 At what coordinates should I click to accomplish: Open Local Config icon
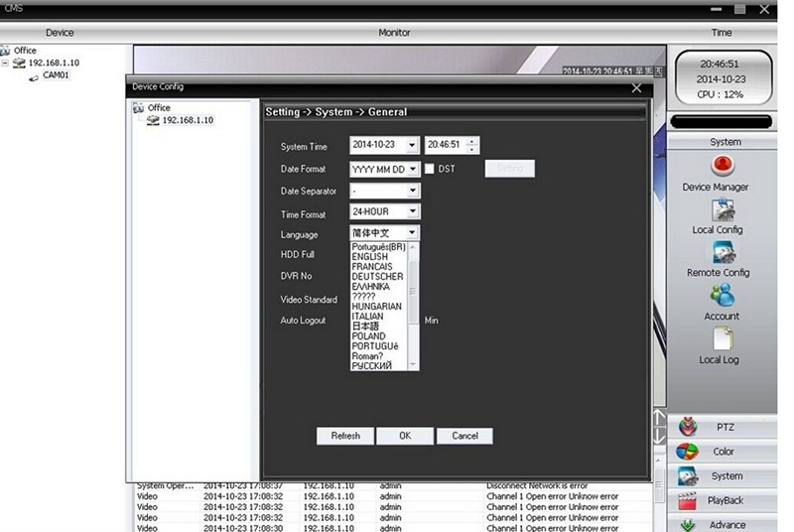722,209
